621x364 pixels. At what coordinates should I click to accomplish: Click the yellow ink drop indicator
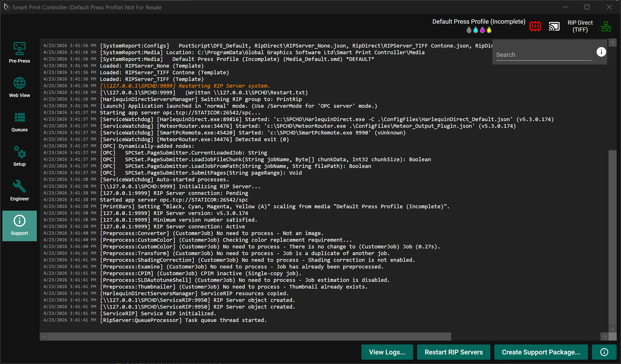click(x=489, y=30)
